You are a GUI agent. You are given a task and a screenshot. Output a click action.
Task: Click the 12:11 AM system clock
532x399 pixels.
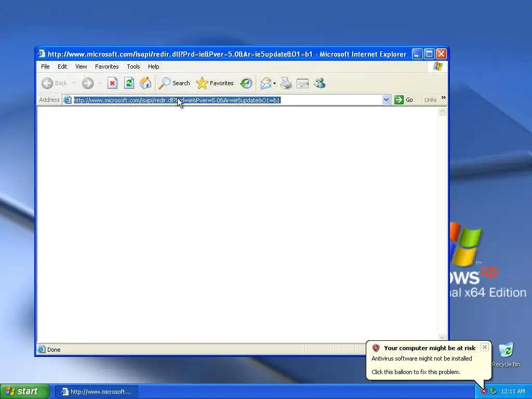pyautogui.click(x=513, y=392)
